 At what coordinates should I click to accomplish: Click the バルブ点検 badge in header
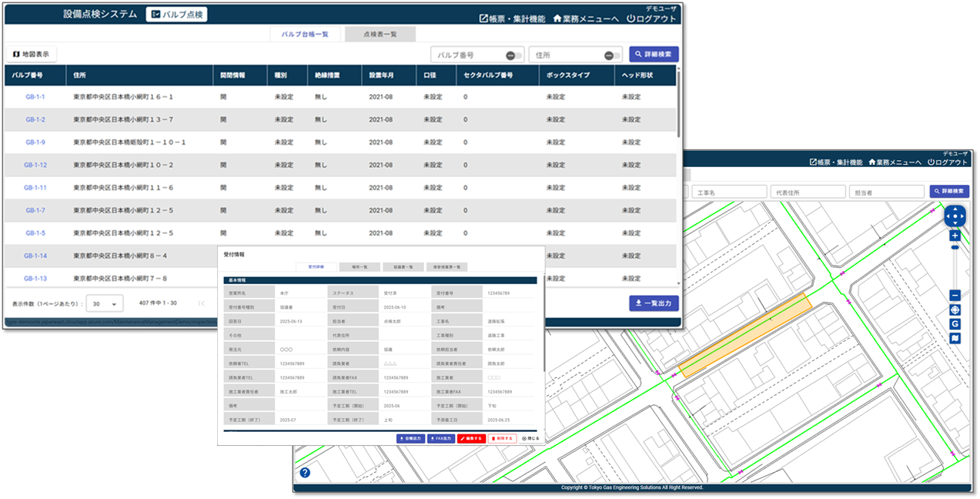click(176, 14)
